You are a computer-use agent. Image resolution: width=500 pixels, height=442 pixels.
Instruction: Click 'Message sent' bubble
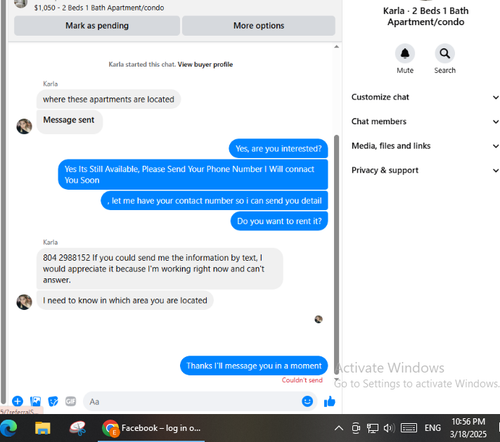(69, 122)
